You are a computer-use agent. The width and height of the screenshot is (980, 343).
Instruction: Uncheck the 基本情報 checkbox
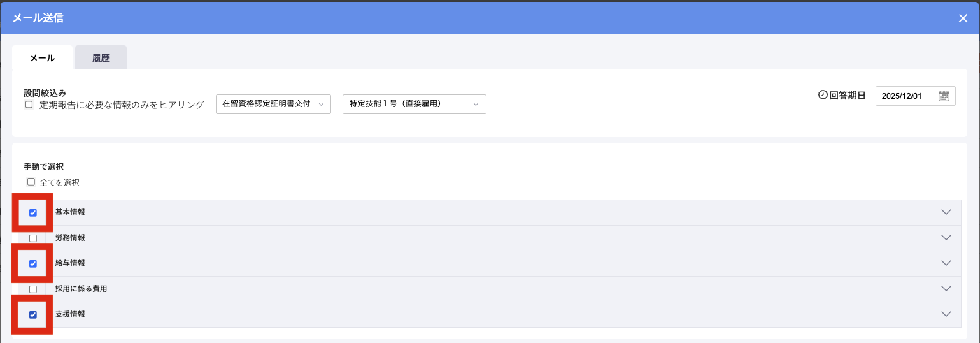click(x=33, y=212)
